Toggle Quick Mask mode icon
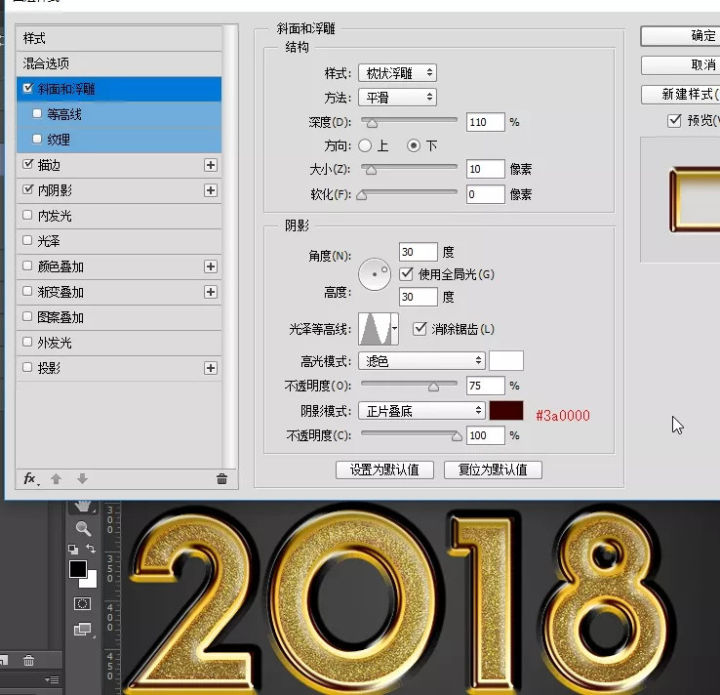This screenshot has width=720, height=695. coord(82,603)
